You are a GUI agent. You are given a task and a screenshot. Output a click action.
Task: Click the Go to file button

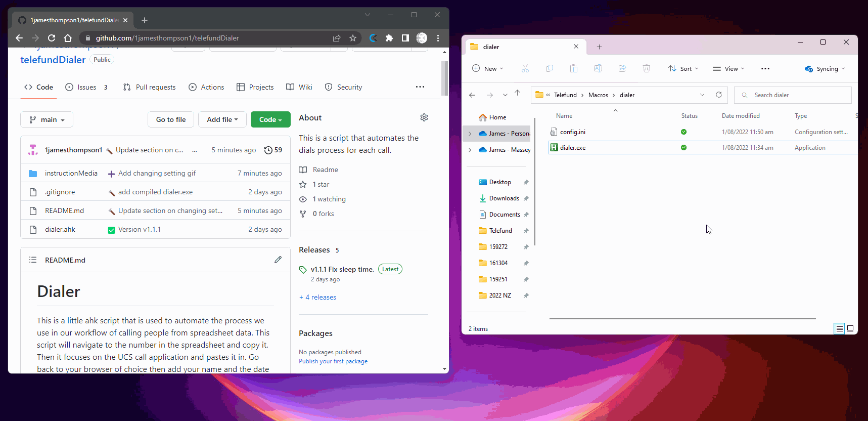(x=171, y=119)
